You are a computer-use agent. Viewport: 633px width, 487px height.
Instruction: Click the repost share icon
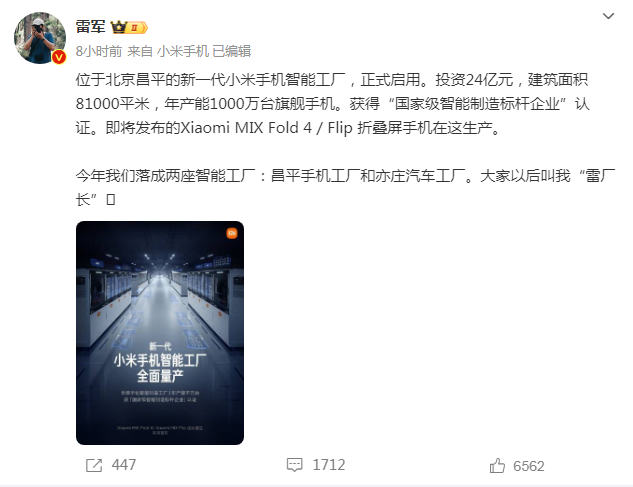coord(94,465)
